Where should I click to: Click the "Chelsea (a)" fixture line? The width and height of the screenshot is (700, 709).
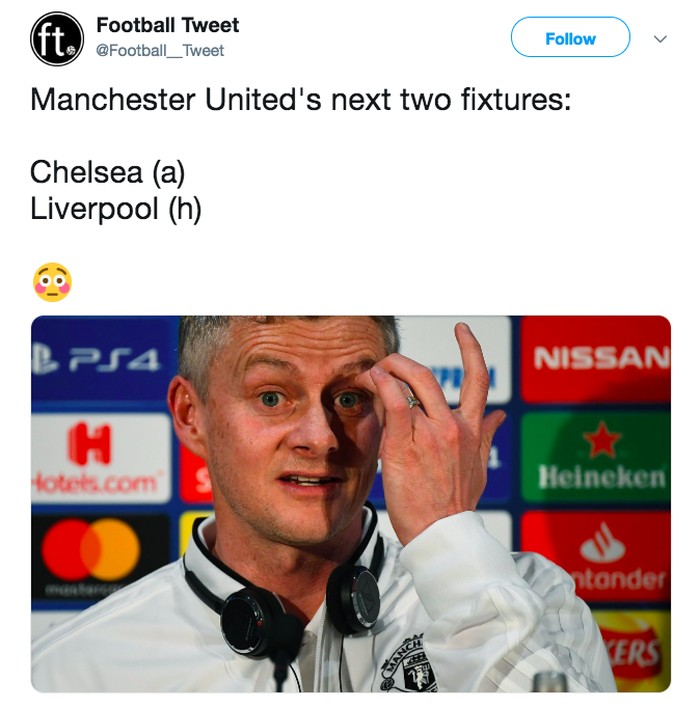click(x=108, y=172)
